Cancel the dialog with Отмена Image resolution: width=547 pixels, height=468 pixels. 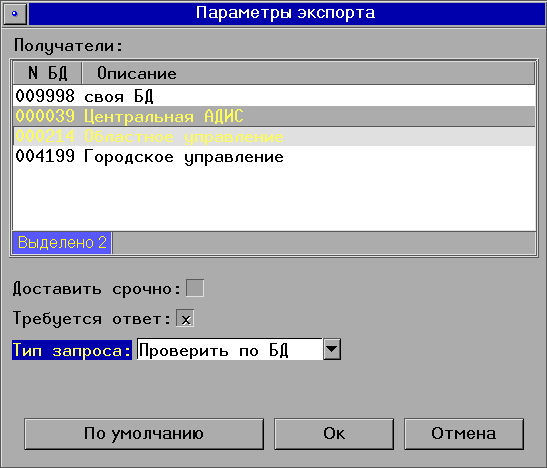tap(464, 434)
